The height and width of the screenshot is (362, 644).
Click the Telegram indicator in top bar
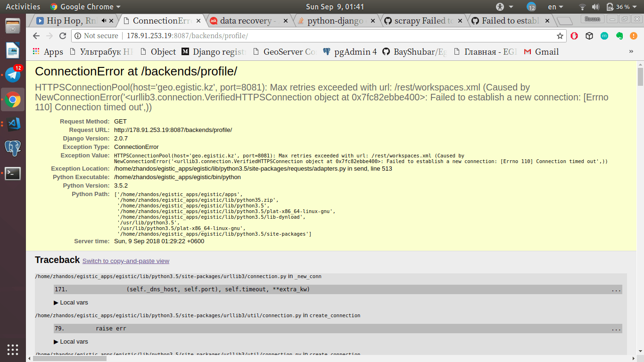point(531,7)
